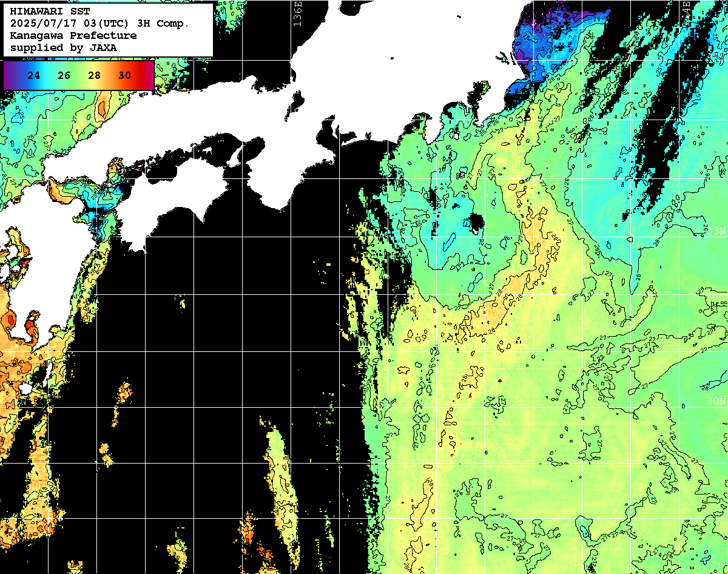Click the 26 value on the color scale
728x574 pixels.
click(x=64, y=76)
